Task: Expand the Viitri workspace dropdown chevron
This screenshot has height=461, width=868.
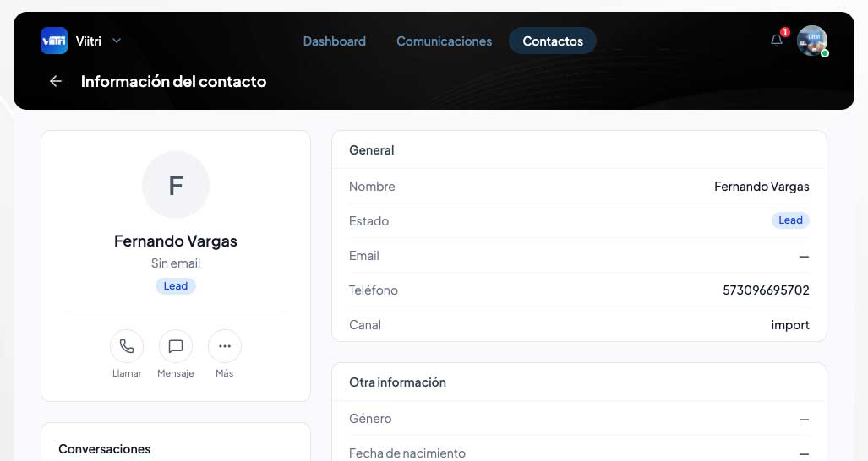Action: pos(117,41)
